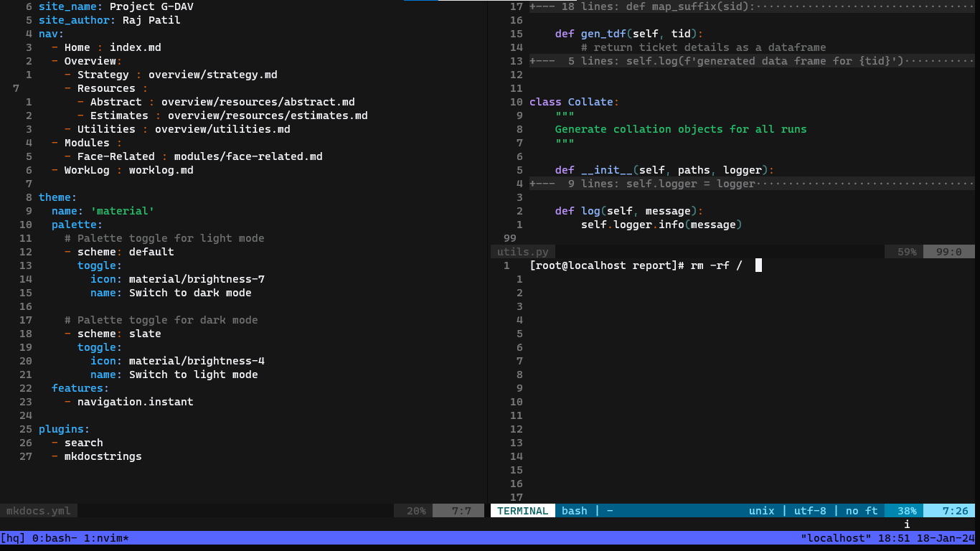Place cursor on 'nav:' key
This screenshot has width=980, height=551.
click(52, 34)
